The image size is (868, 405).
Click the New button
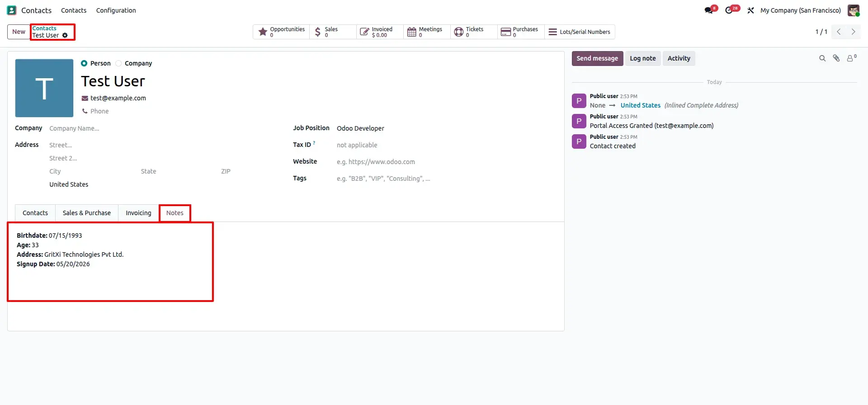[x=19, y=32]
